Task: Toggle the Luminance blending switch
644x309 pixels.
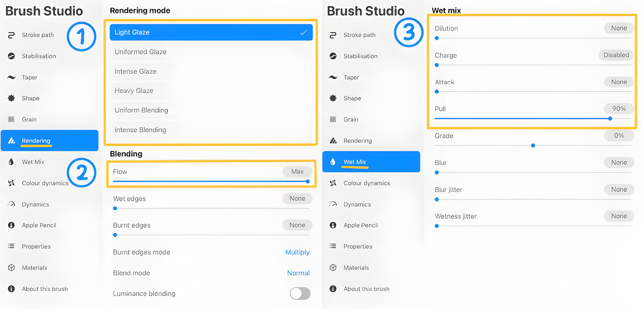Action: click(300, 294)
